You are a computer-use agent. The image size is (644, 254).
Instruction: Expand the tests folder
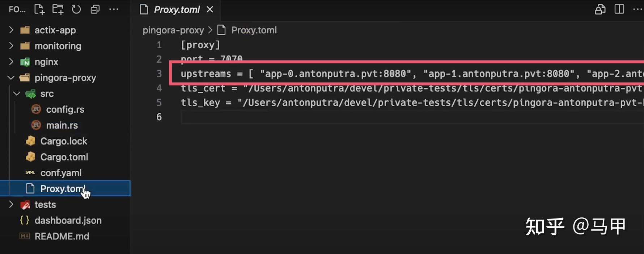tap(11, 204)
